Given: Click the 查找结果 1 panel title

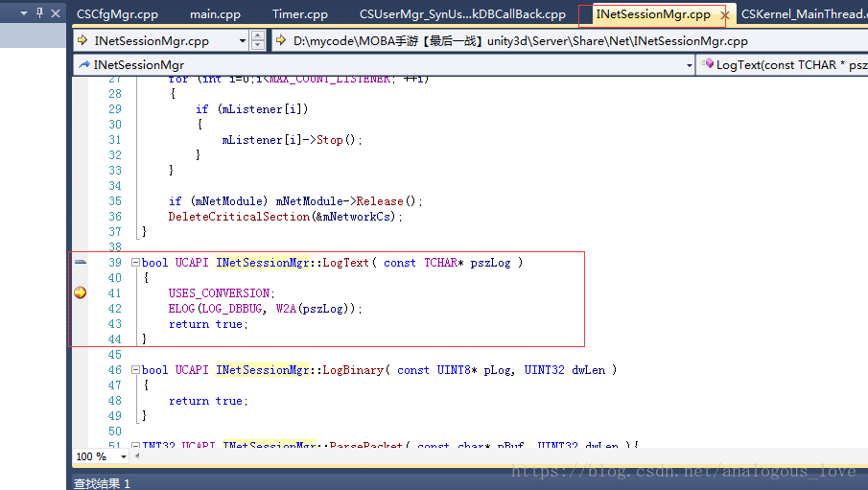Looking at the screenshot, I should click(x=102, y=483).
